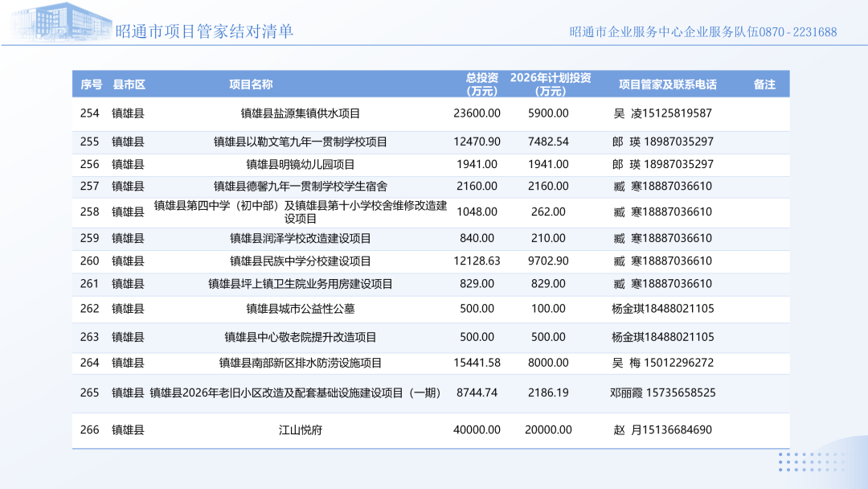Click planned investment value 20000.00

(x=548, y=429)
